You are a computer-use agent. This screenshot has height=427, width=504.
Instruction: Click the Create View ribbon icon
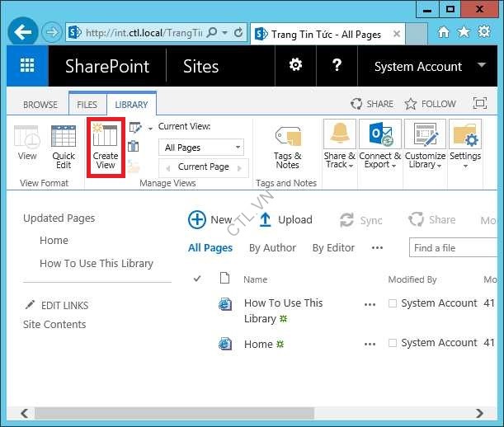click(106, 147)
